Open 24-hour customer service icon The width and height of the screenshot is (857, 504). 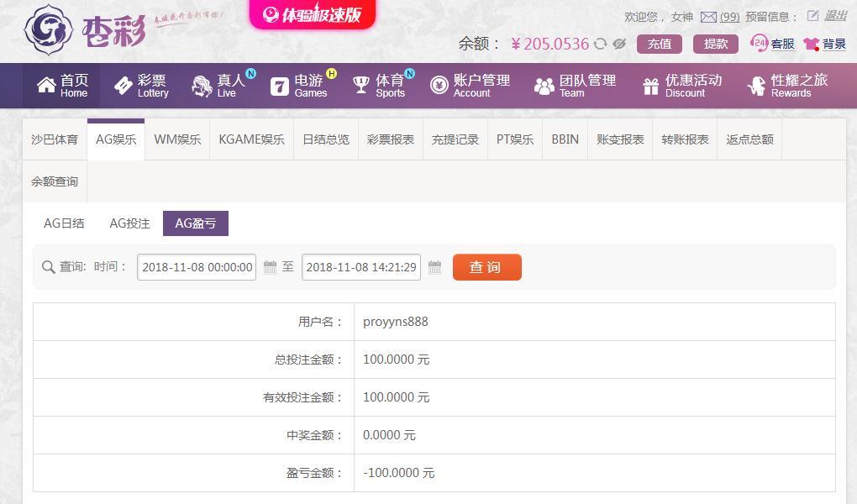coord(759,43)
